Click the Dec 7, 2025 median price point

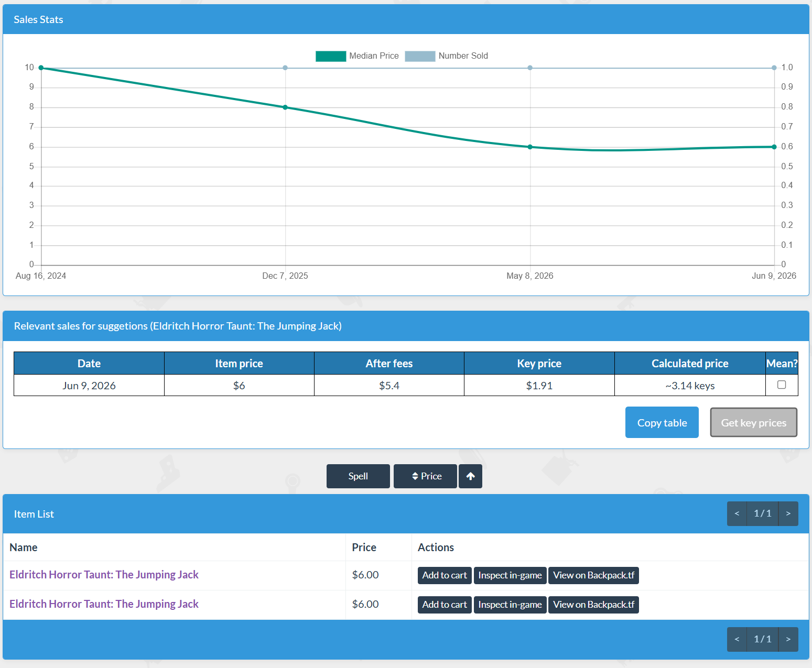[285, 107]
